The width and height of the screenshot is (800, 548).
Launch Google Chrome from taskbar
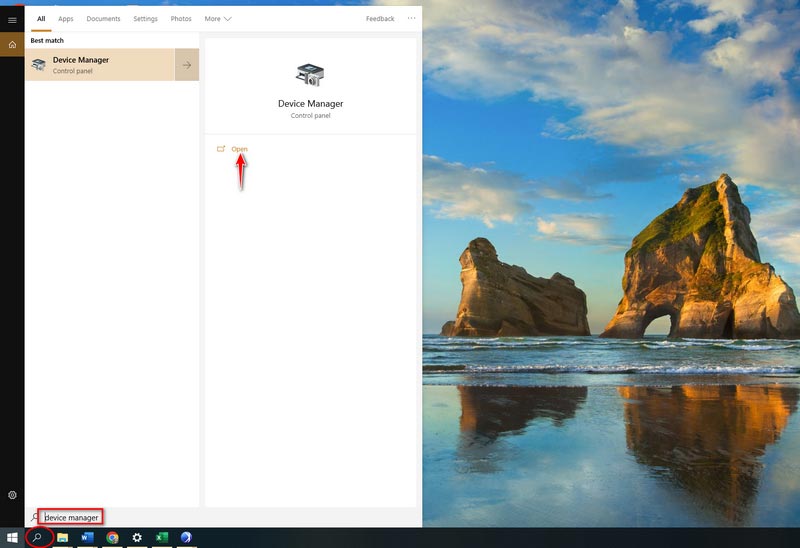(x=112, y=537)
